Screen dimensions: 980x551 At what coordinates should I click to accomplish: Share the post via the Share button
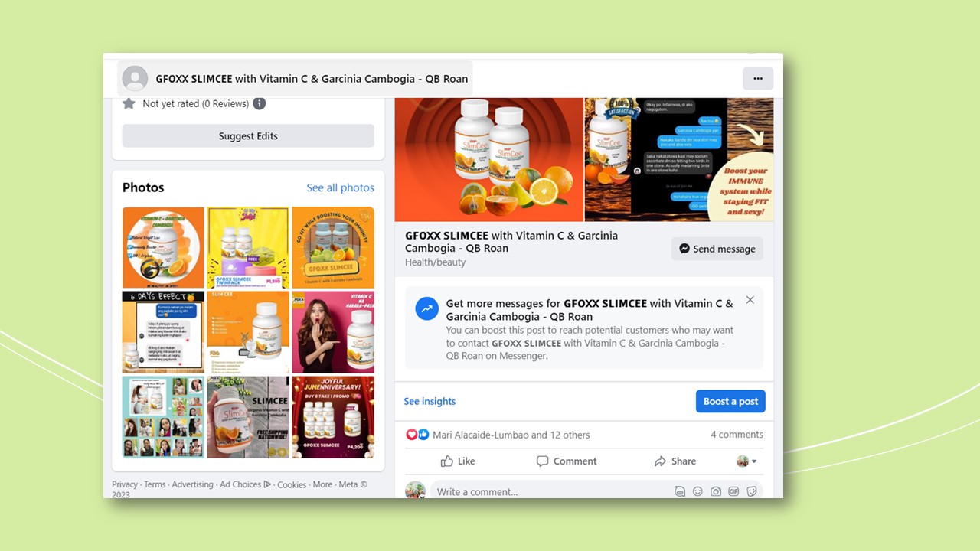675,461
